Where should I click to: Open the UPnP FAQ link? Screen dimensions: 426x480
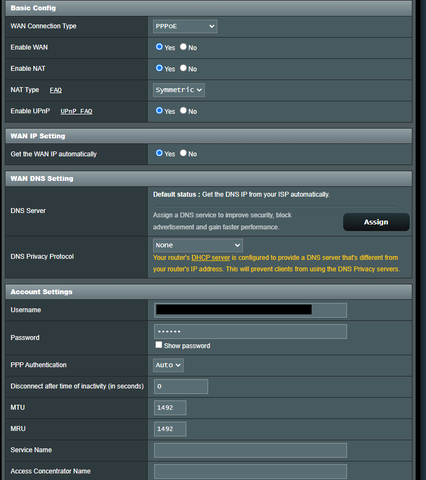pos(76,111)
